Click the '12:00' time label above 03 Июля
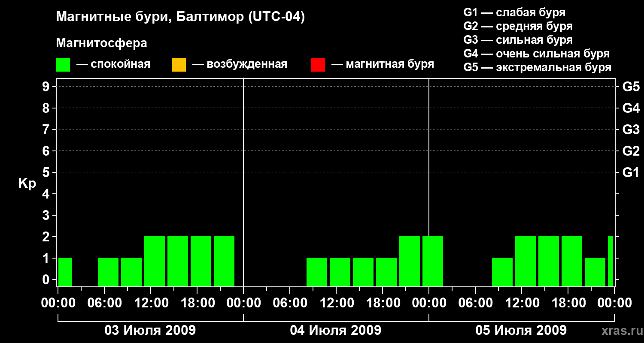The width and height of the screenshot is (644, 343). point(151,303)
